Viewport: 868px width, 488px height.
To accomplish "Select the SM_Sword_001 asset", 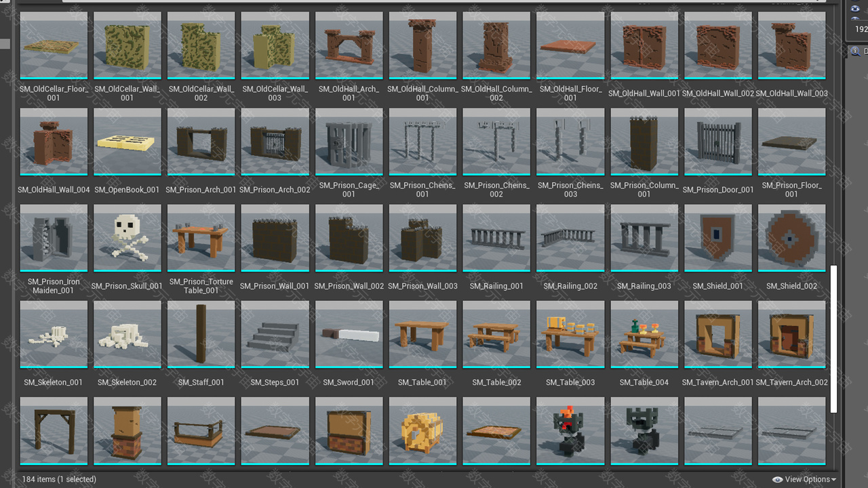I will pyautogui.click(x=349, y=334).
